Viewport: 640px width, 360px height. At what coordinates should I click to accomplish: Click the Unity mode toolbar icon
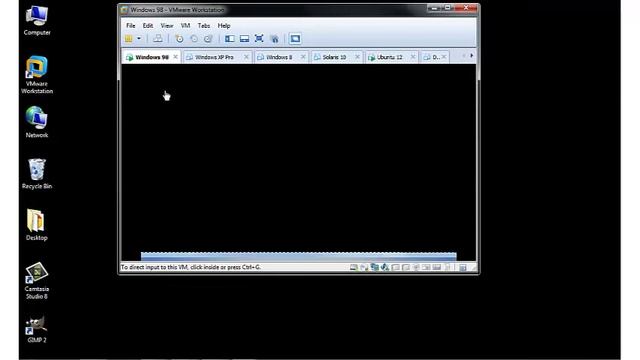275,39
